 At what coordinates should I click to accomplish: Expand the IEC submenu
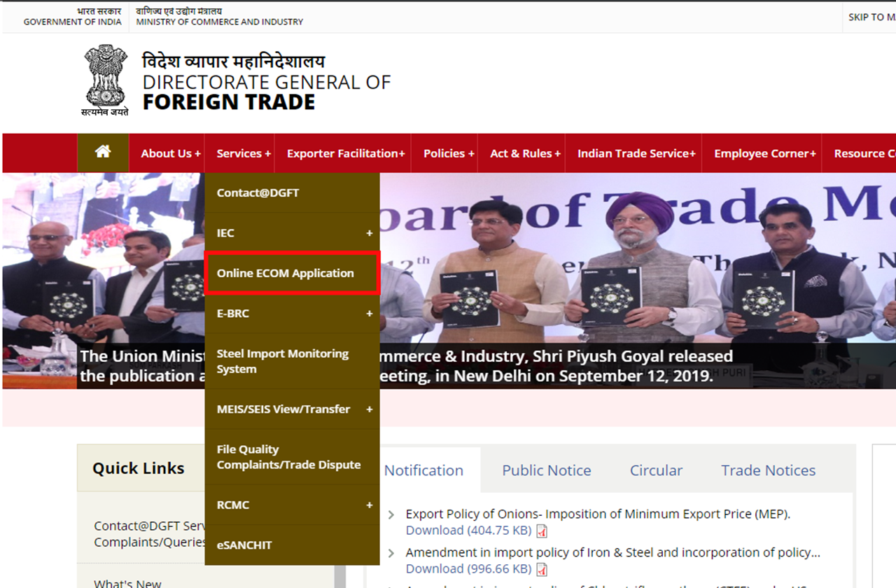pyautogui.click(x=369, y=233)
